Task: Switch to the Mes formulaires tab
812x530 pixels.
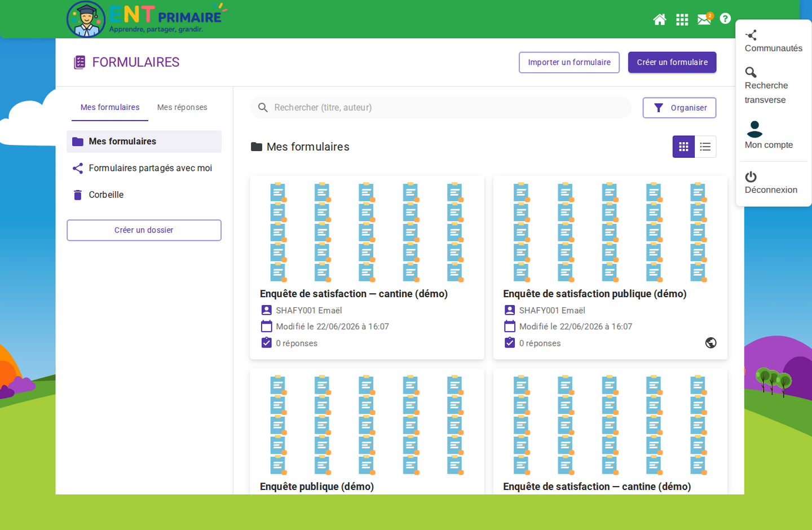Action: (110, 107)
